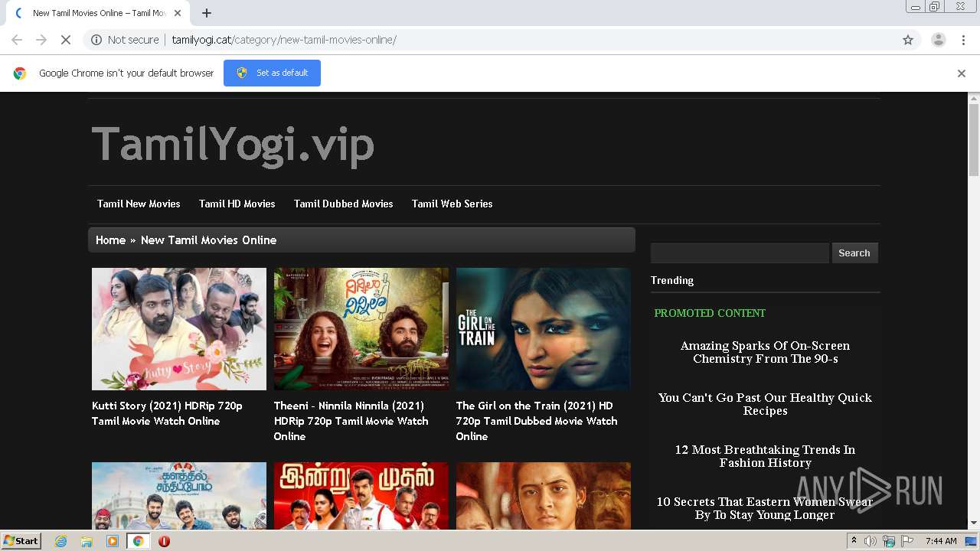Open the Windows Start menu
The width and height of the screenshot is (980, 551).
coord(21,541)
